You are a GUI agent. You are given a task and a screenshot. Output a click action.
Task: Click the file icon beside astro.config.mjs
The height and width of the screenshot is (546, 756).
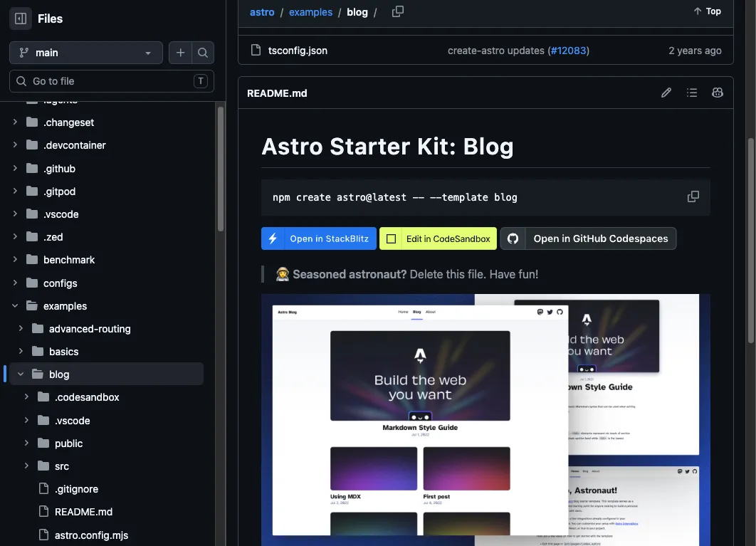tap(44, 535)
